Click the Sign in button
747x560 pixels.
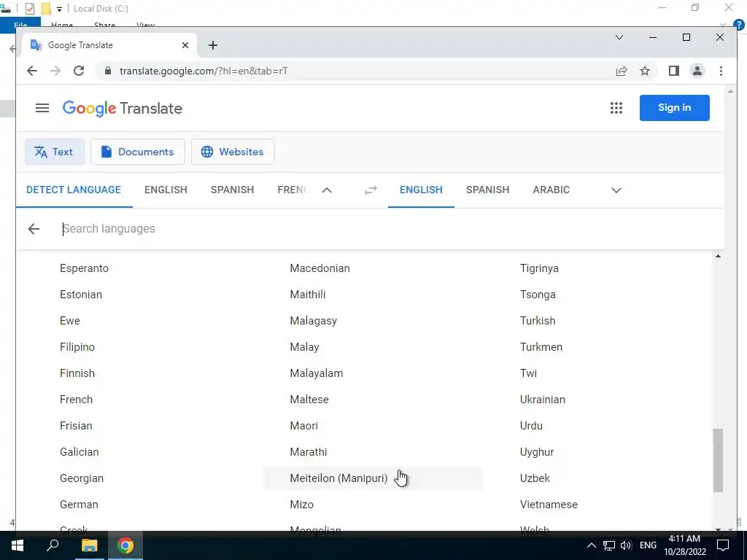click(x=675, y=108)
